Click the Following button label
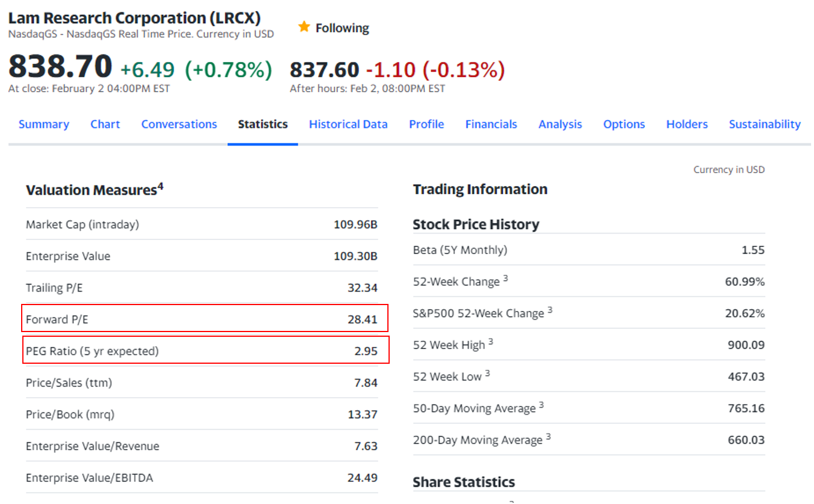The height and width of the screenshot is (504, 814). [342, 28]
